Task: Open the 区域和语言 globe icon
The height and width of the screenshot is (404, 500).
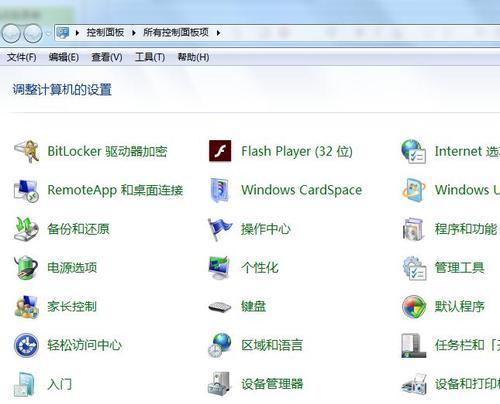Action: click(220, 345)
